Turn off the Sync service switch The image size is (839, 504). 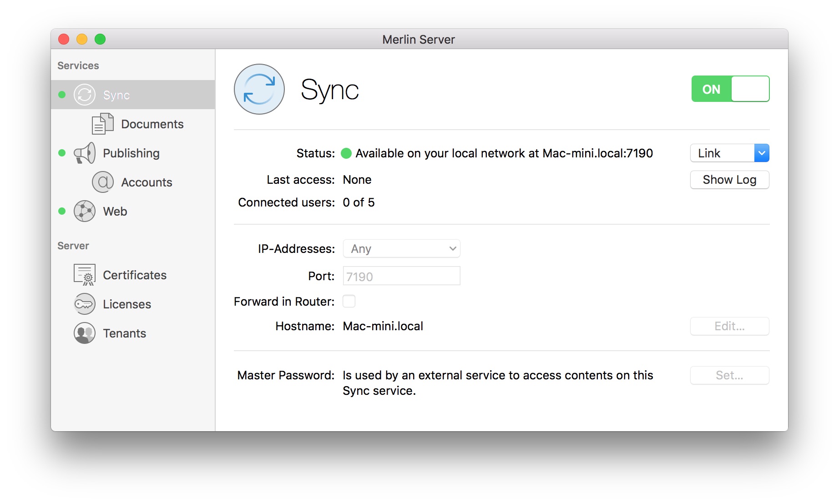(730, 89)
